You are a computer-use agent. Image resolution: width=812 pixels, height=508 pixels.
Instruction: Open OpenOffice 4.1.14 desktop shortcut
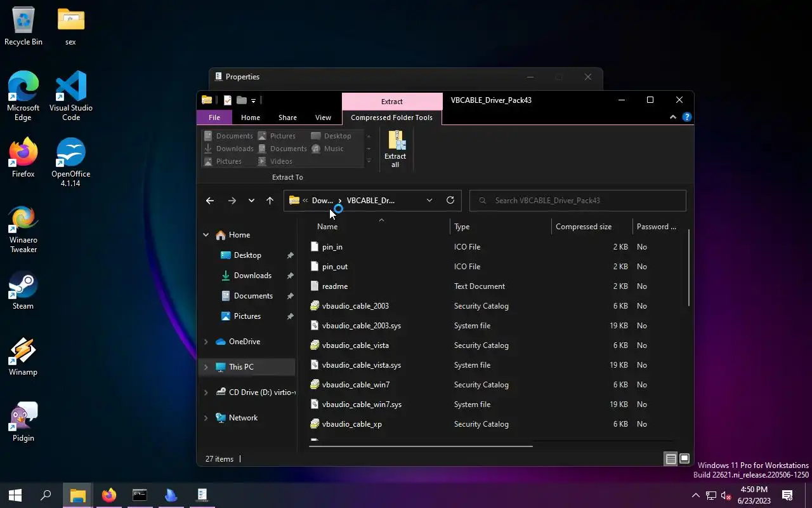71,163
